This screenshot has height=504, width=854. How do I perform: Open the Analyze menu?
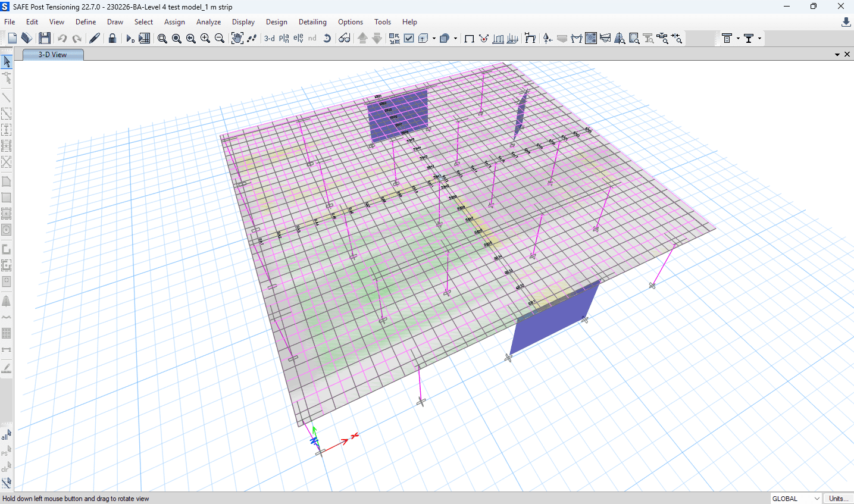pyautogui.click(x=209, y=22)
